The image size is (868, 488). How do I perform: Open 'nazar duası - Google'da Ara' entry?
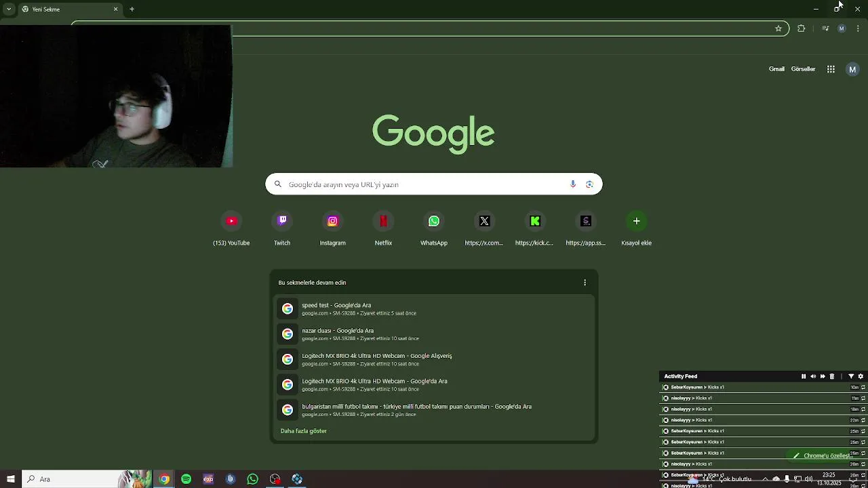(x=434, y=334)
